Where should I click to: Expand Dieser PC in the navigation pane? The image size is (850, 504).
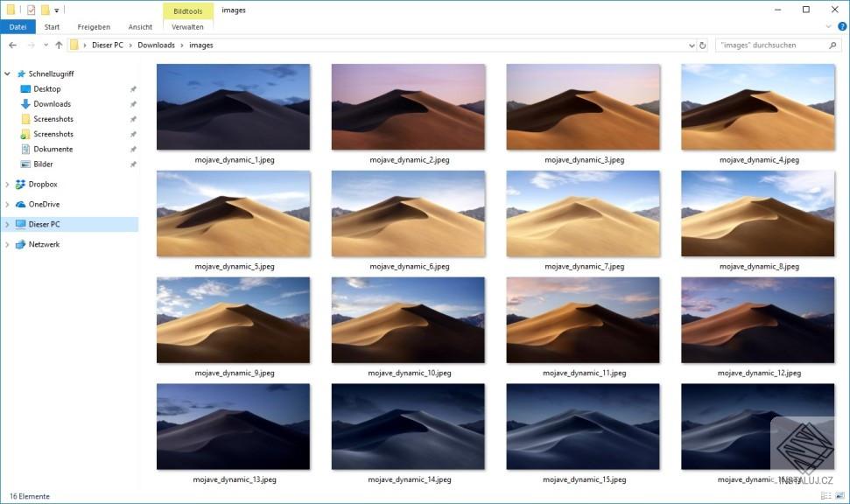(7, 224)
